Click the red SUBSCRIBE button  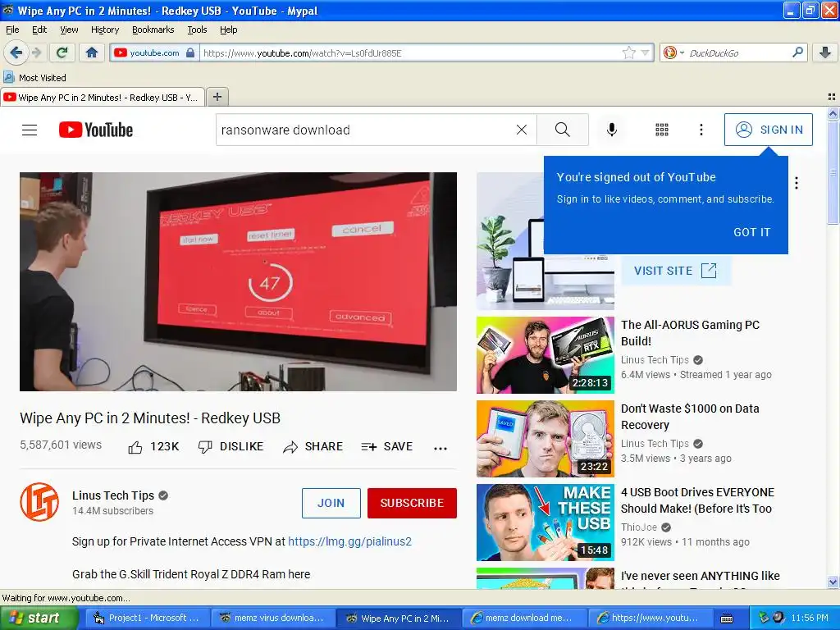coord(412,503)
